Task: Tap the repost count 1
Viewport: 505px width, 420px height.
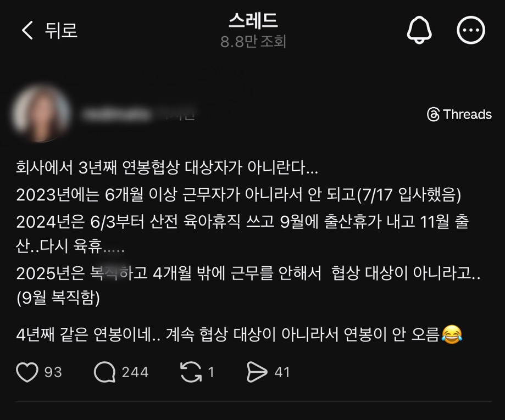Action: point(211,372)
